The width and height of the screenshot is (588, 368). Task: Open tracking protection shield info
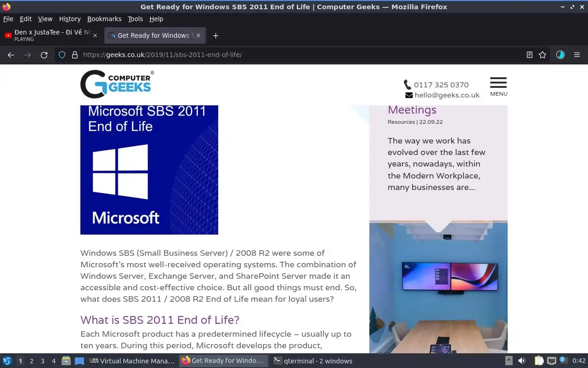click(62, 55)
